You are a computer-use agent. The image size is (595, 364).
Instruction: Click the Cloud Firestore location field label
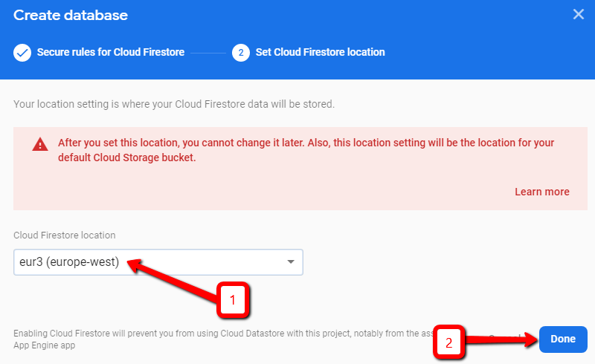click(x=65, y=235)
